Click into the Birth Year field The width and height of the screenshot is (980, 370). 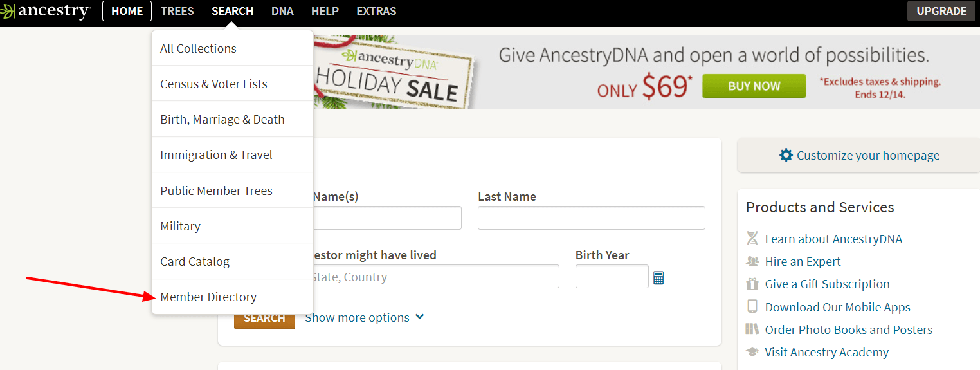(x=612, y=277)
